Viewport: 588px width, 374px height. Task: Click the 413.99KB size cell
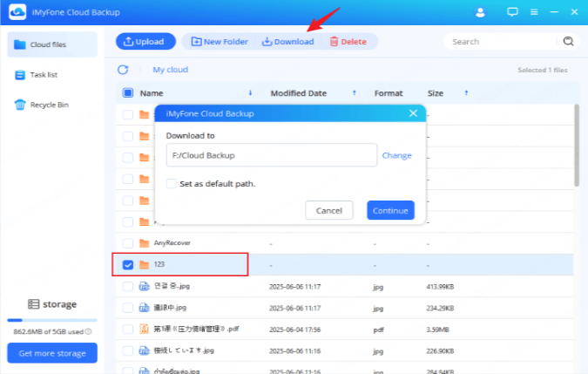[440, 287]
